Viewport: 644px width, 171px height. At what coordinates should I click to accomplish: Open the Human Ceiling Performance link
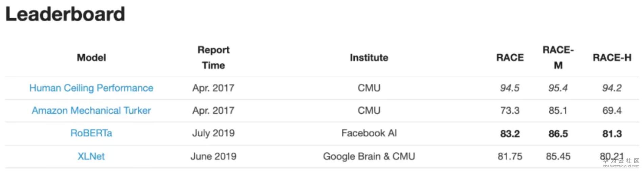(91, 88)
